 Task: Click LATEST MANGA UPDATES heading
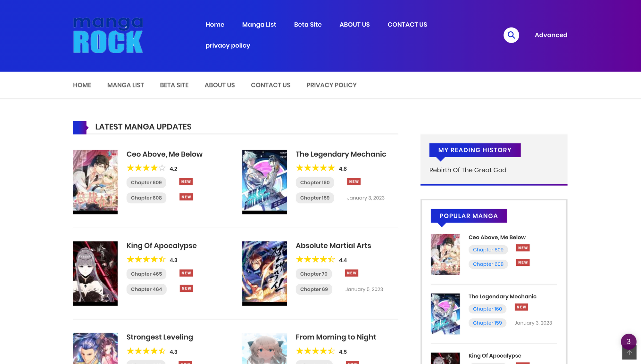tap(143, 127)
